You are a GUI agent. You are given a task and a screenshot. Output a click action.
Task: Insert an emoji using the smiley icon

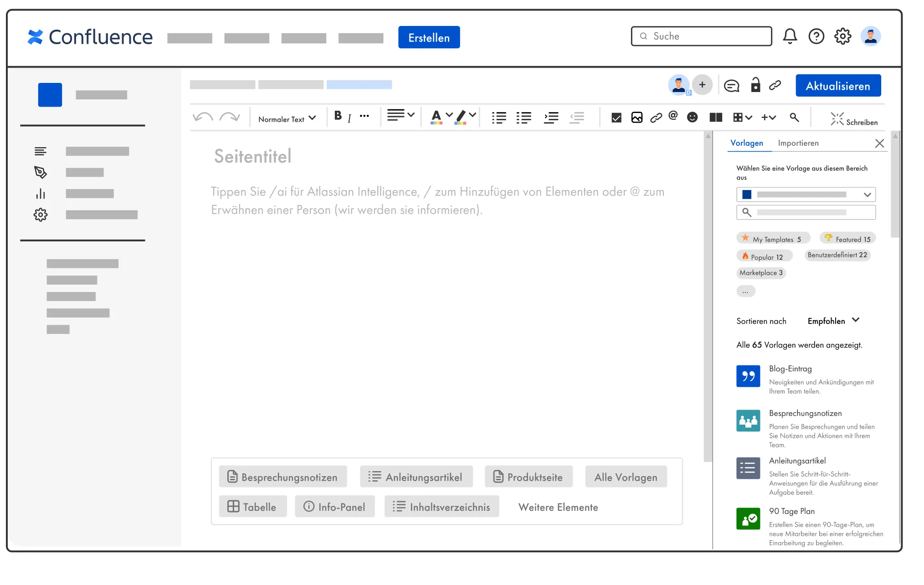pyautogui.click(x=692, y=118)
